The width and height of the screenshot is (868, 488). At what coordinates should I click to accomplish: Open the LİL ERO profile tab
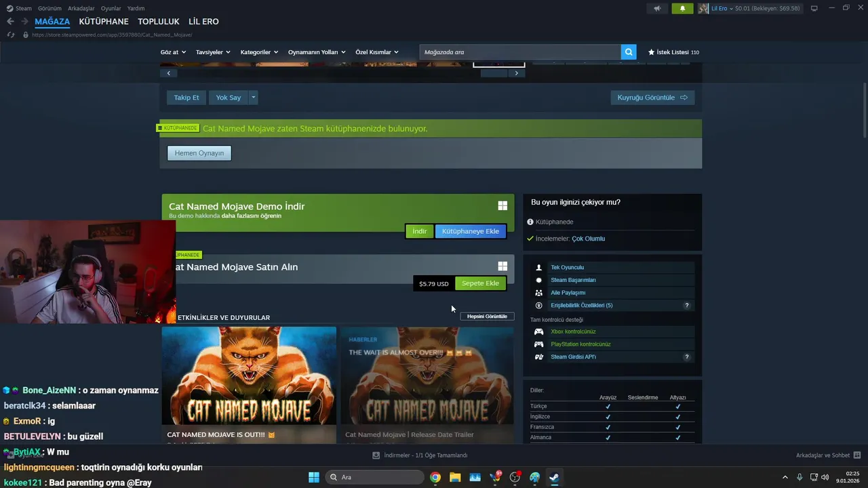point(203,22)
